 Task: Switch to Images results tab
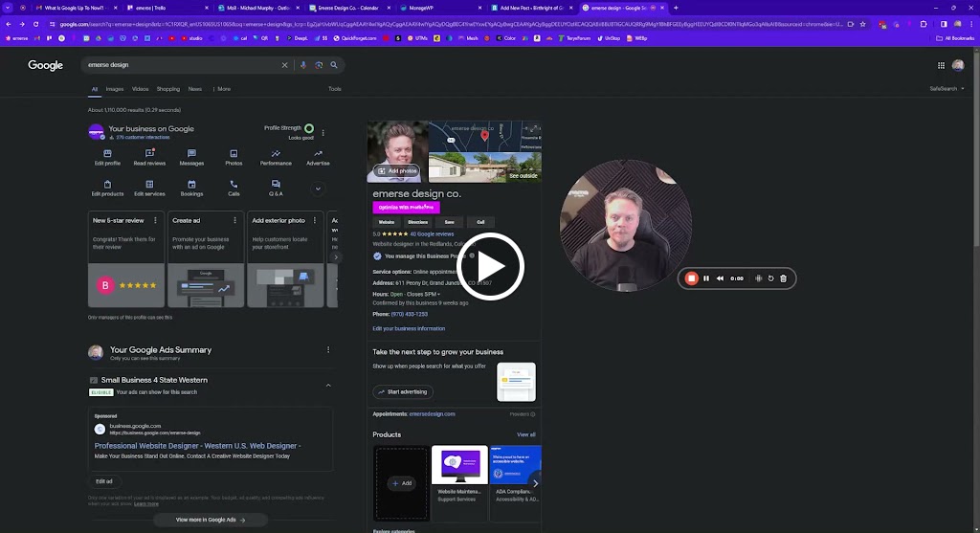click(x=115, y=89)
